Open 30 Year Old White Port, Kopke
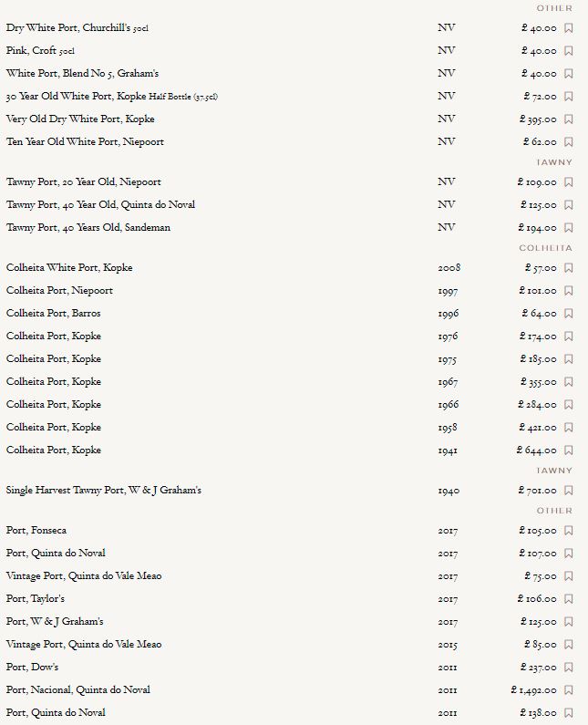 click(x=111, y=97)
